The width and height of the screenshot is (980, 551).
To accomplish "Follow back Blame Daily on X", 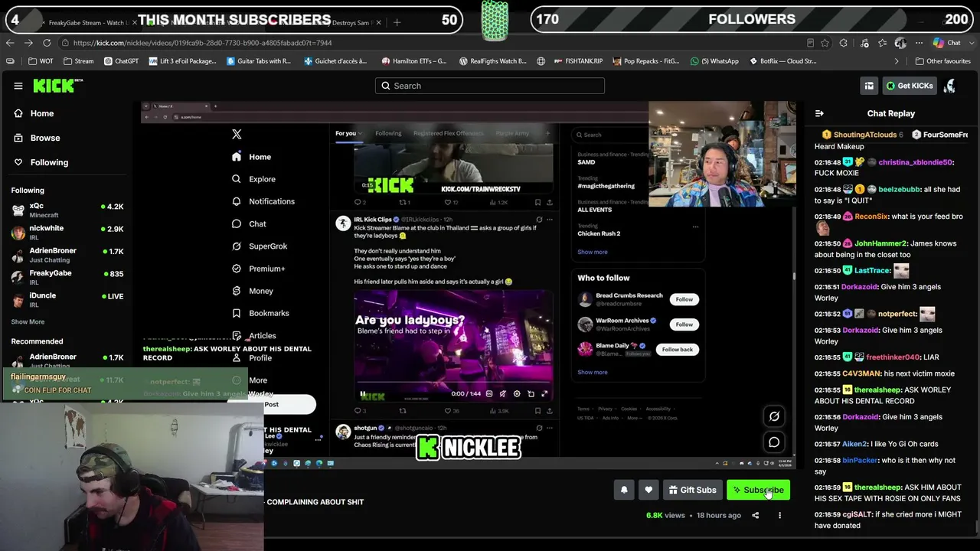I will (677, 349).
